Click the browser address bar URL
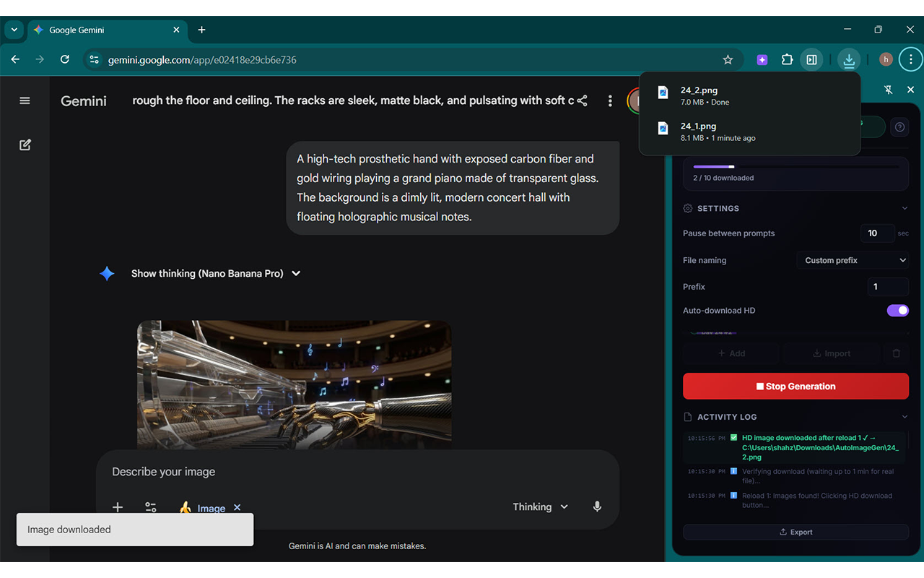Viewport: 924px width, 578px height. click(202, 60)
